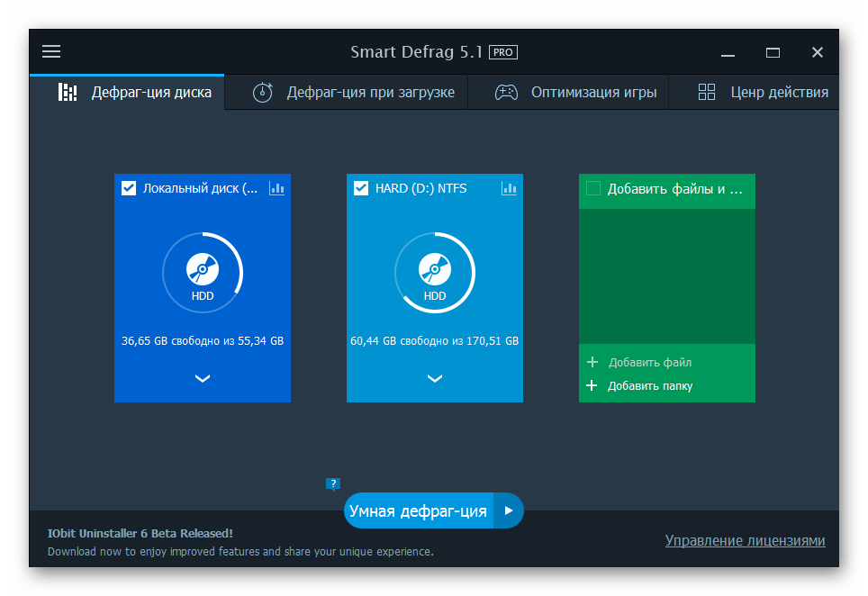This screenshot has height=596, width=868.
Task: Click bar chart icon on HARD (D:) tile
Action: click(509, 188)
